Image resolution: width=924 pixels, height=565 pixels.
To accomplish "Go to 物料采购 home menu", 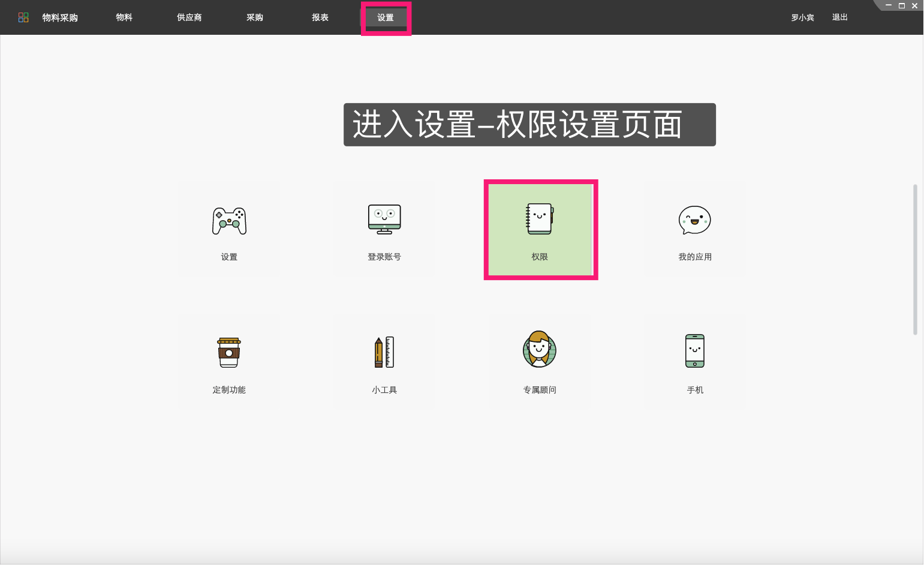I will pyautogui.click(x=59, y=17).
